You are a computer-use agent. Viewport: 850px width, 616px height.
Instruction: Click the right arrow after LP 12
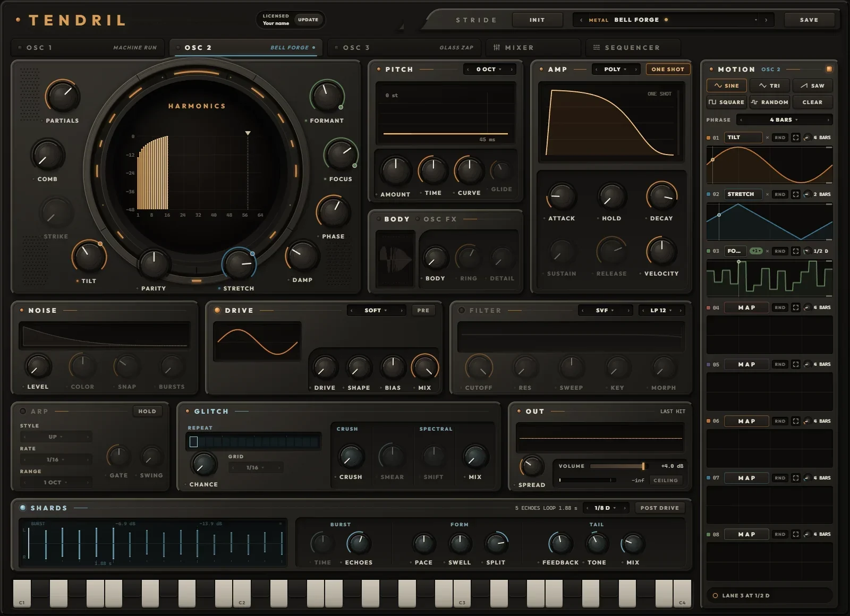681,311
